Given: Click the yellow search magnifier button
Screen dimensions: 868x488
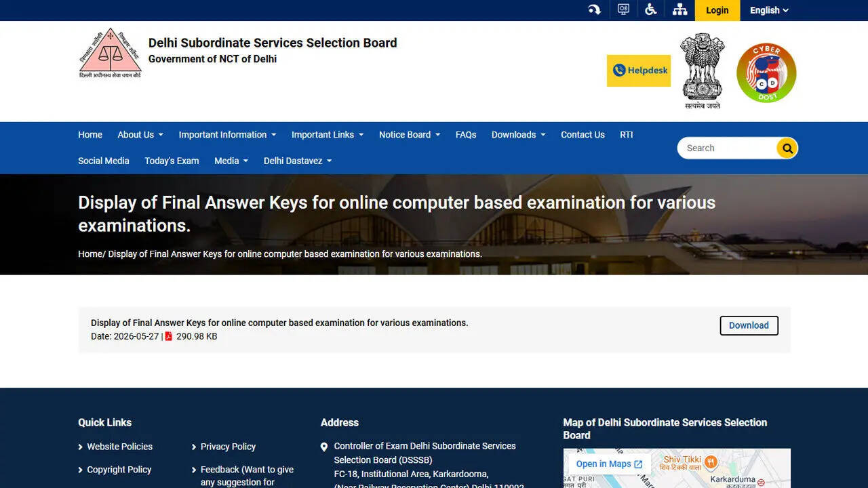Looking at the screenshot, I should [787, 148].
